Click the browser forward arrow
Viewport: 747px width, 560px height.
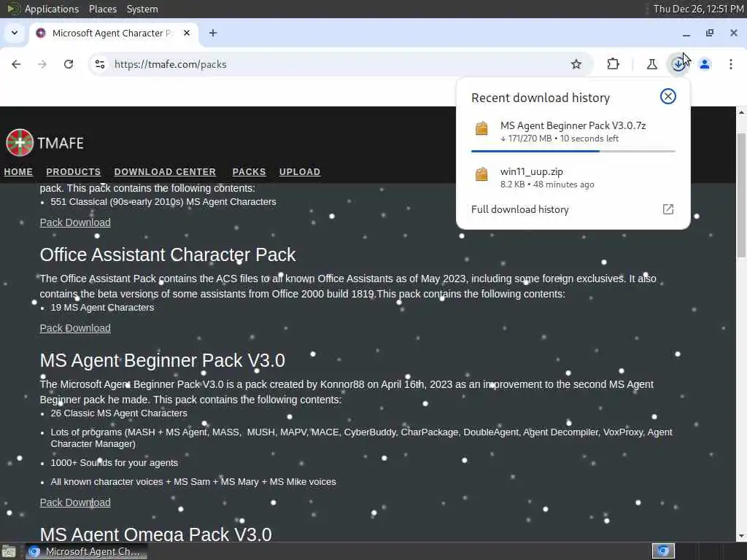pos(42,64)
